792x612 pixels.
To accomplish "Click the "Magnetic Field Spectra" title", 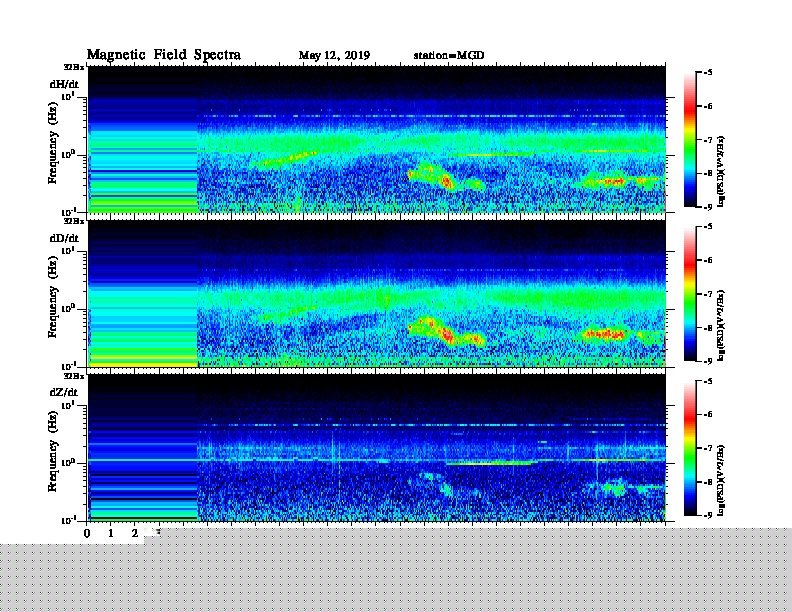I will [x=164, y=55].
